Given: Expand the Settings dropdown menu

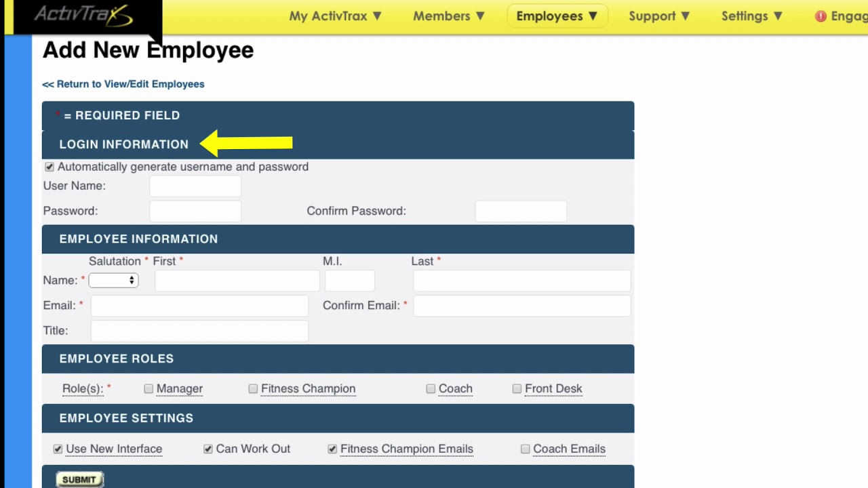Looking at the screenshot, I should [752, 16].
